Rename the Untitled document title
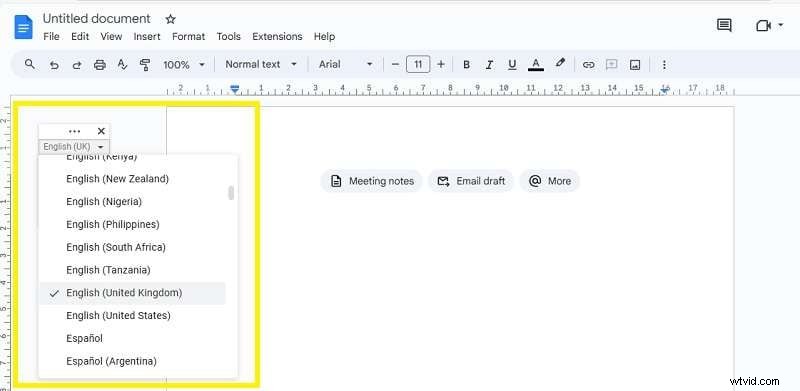Image resolution: width=800 pixels, height=391 pixels. coord(96,19)
